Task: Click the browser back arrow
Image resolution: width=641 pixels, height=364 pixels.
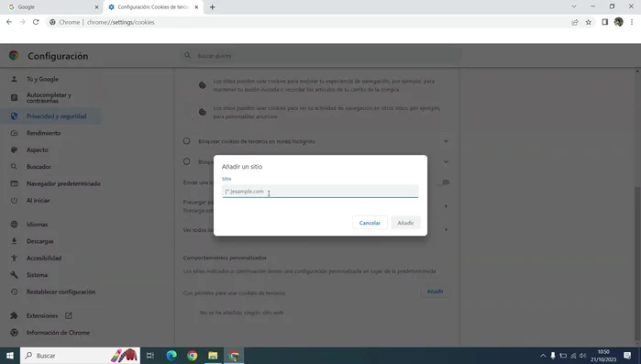Action: pos(9,22)
